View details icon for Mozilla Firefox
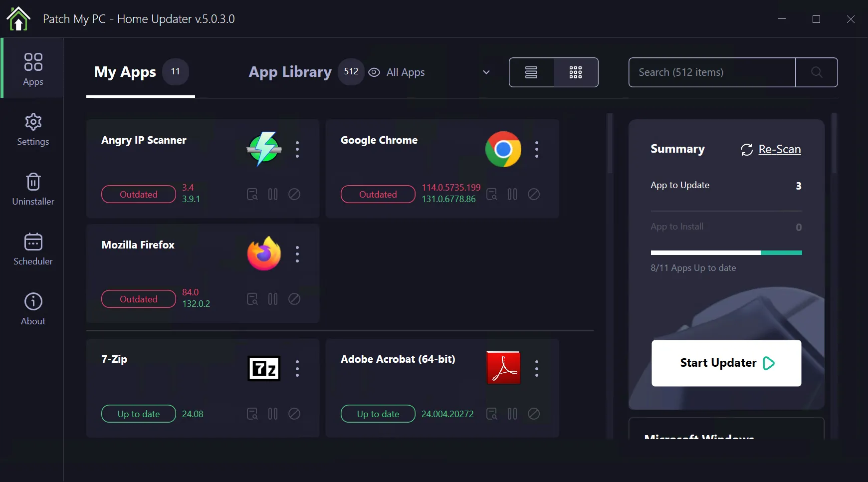 [252, 299]
